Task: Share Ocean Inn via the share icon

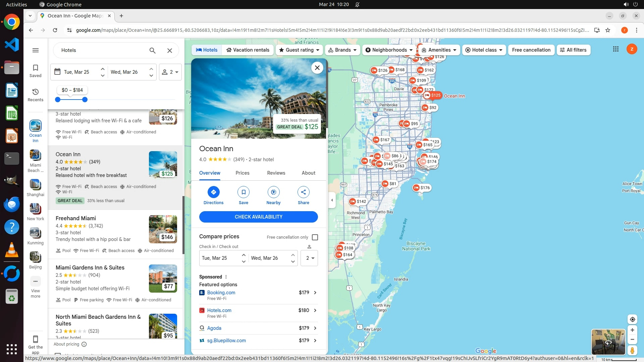Action: tap(303, 192)
